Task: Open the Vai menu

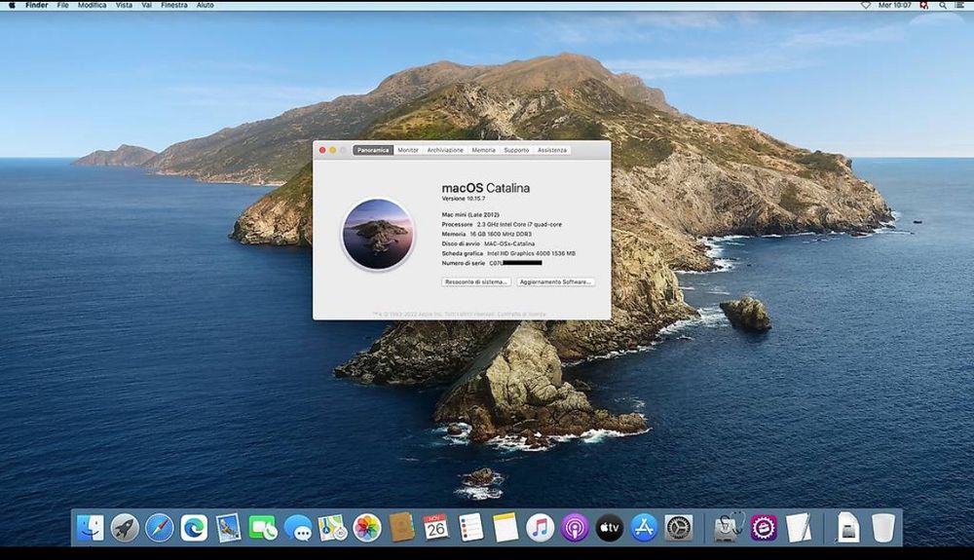Action: tap(147, 5)
